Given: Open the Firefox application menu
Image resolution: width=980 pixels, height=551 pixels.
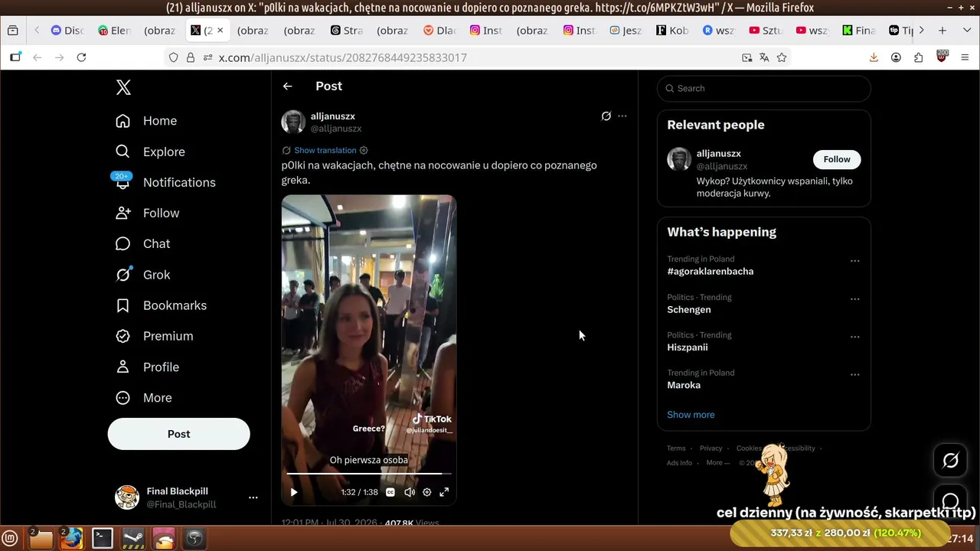Looking at the screenshot, I should (965, 57).
